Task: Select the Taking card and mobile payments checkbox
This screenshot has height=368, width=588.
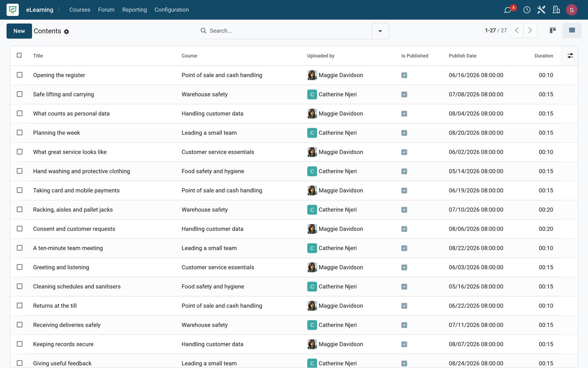Action: coord(19,190)
